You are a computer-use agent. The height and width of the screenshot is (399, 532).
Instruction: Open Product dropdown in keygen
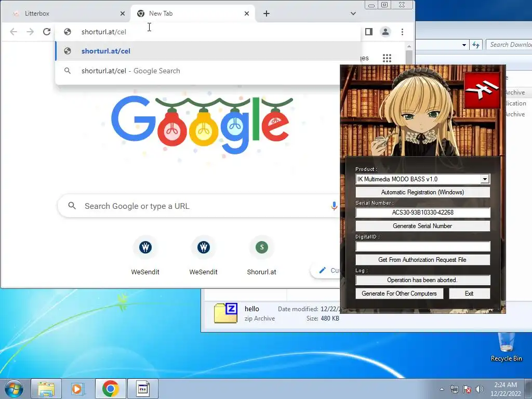coord(485,179)
